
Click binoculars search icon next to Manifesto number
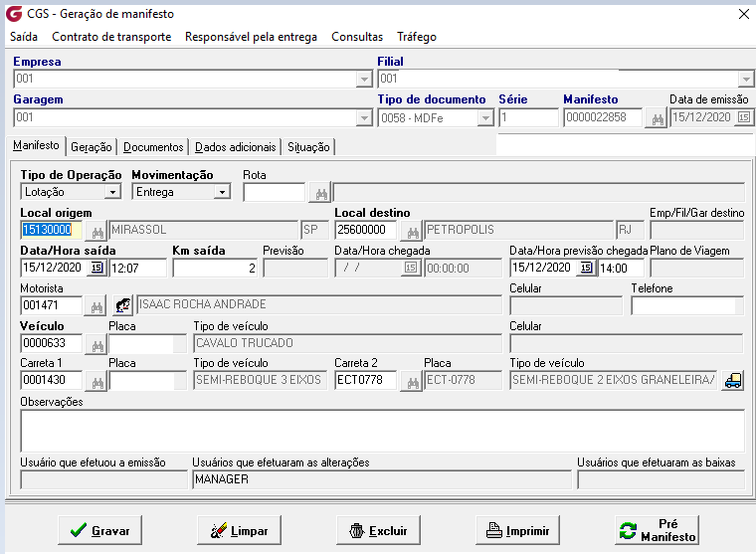657,118
